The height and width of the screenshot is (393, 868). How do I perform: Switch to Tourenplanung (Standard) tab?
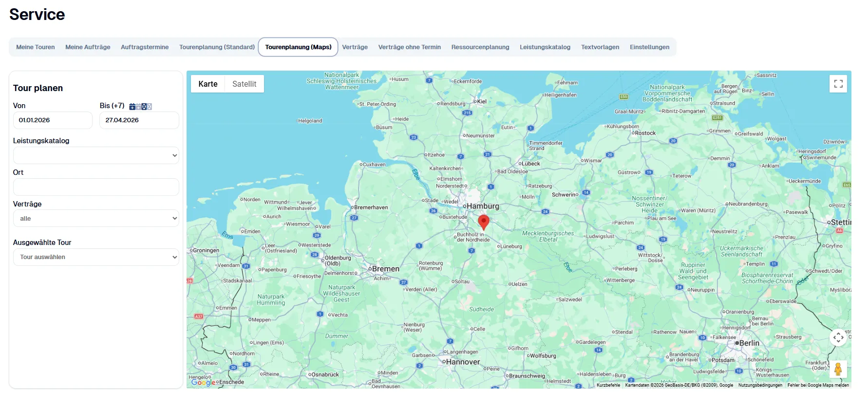point(217,47)
